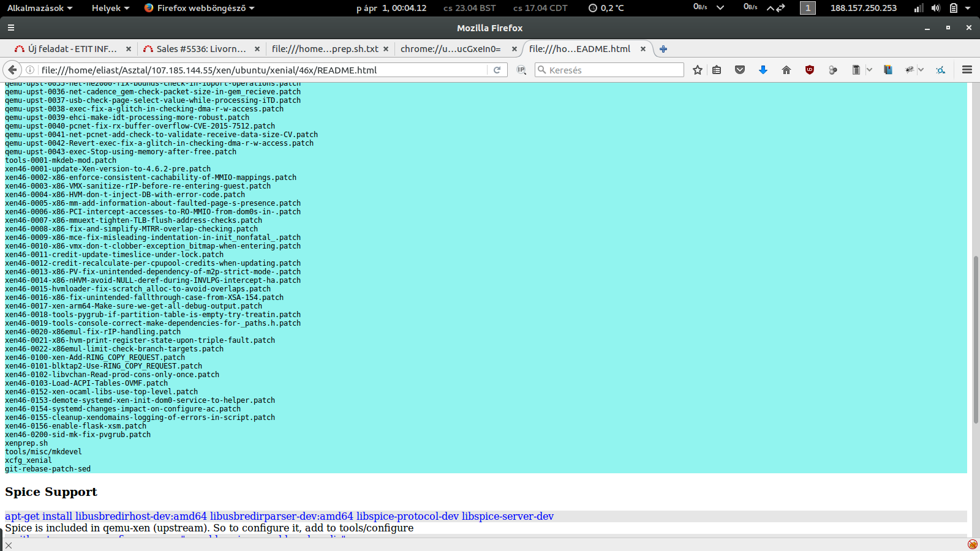Close the chrome://u...ucGxeIn0= tab
The height and width of the screenshot is (551, 980).
514,49
